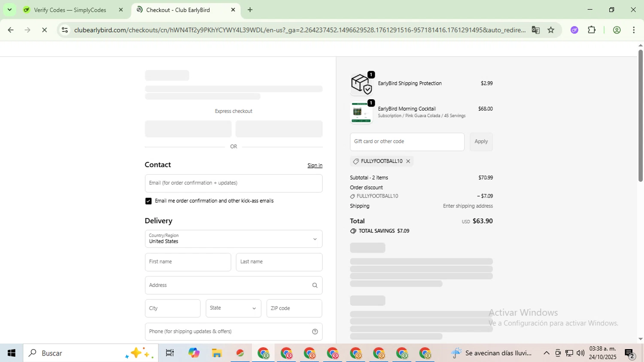This screenshot has width=644, height=362.
Task: Open a new tab with plus button
Action: [250, 10]
